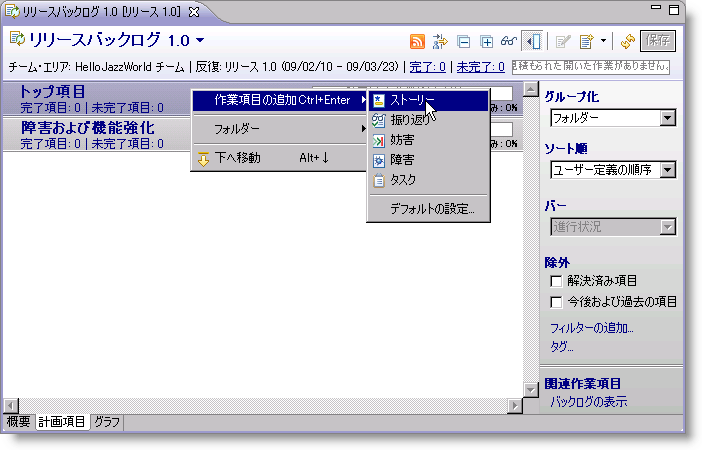Click the 振り返り retrospective icon
The image size is (702, 450).
379,120
